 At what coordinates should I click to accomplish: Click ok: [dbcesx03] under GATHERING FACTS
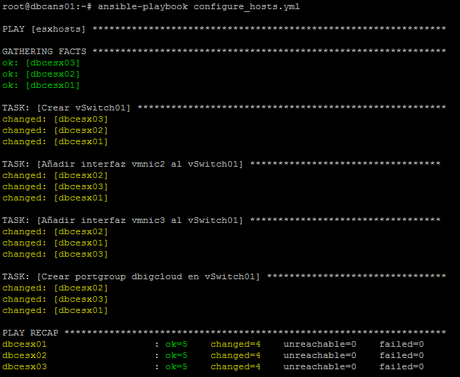41,63
